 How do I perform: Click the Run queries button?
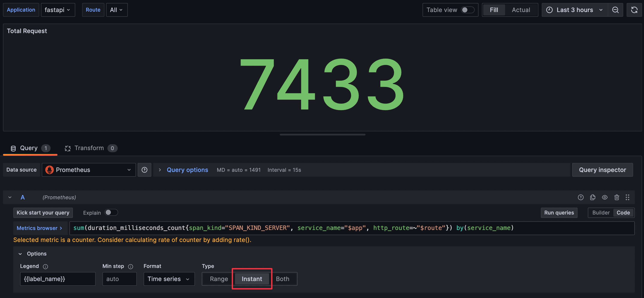tap(559, 213)
